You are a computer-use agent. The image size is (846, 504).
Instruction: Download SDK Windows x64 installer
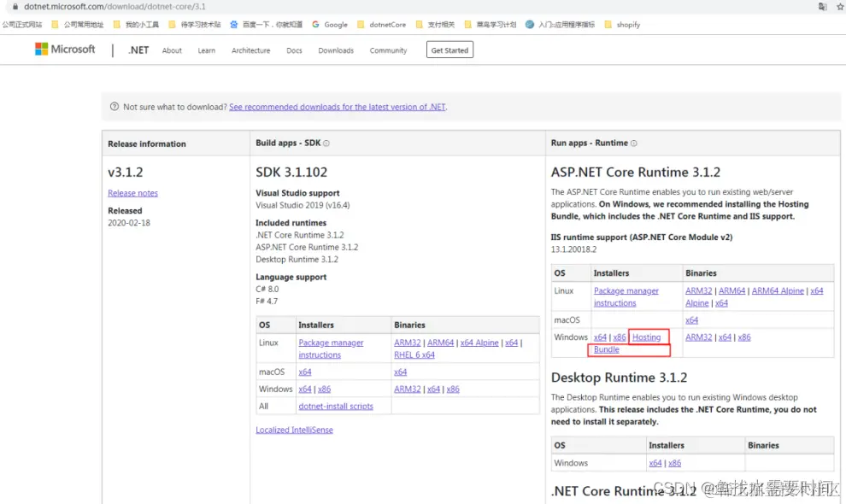305,389
